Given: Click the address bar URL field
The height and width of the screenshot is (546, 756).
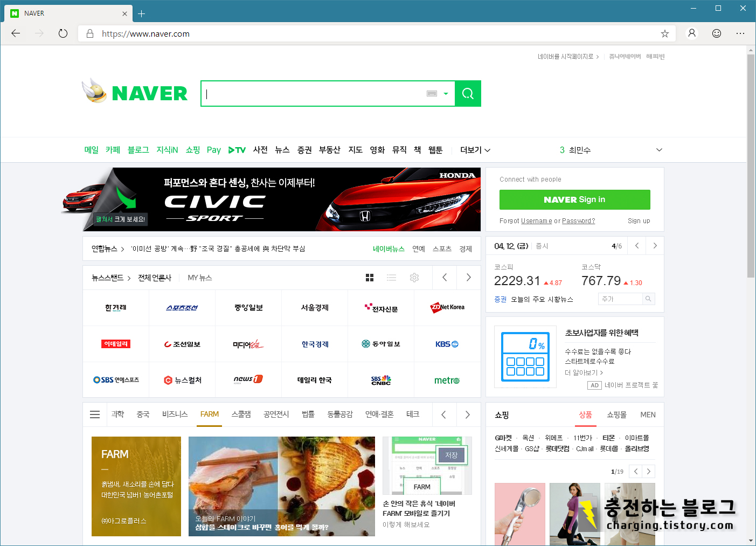Looking at the screenshot, I should [x=377, y=33].
